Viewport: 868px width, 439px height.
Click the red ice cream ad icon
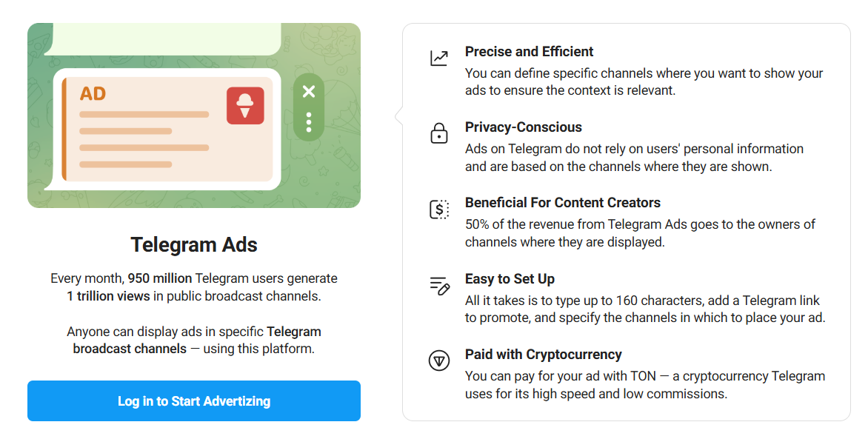[245, 105]
